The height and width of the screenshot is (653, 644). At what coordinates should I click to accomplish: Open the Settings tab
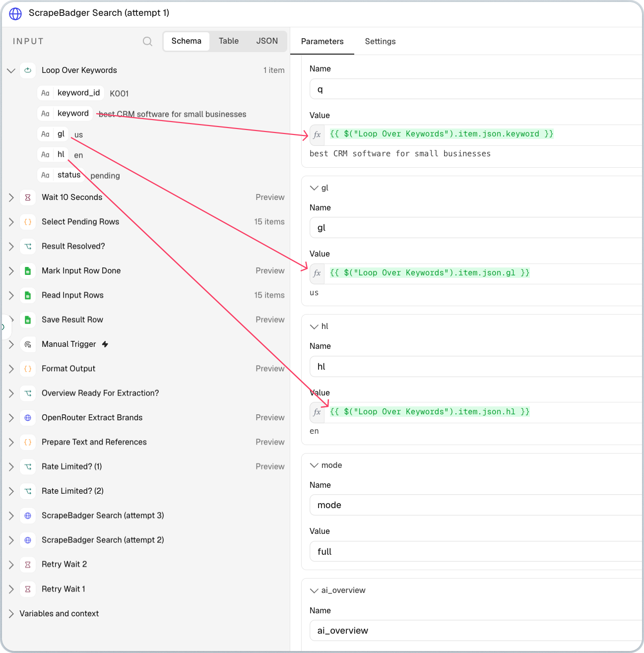(380, 41)
